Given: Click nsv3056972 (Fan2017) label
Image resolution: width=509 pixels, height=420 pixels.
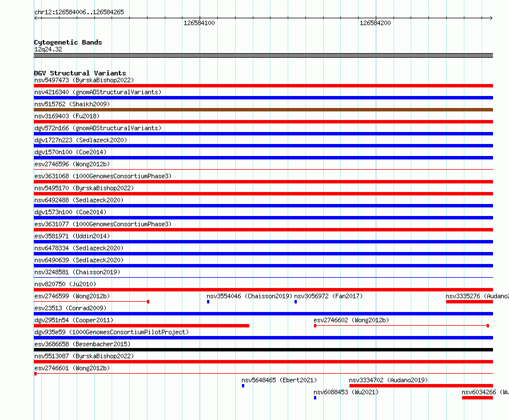Looking at the screenshot, I should [x=328, y=296].
